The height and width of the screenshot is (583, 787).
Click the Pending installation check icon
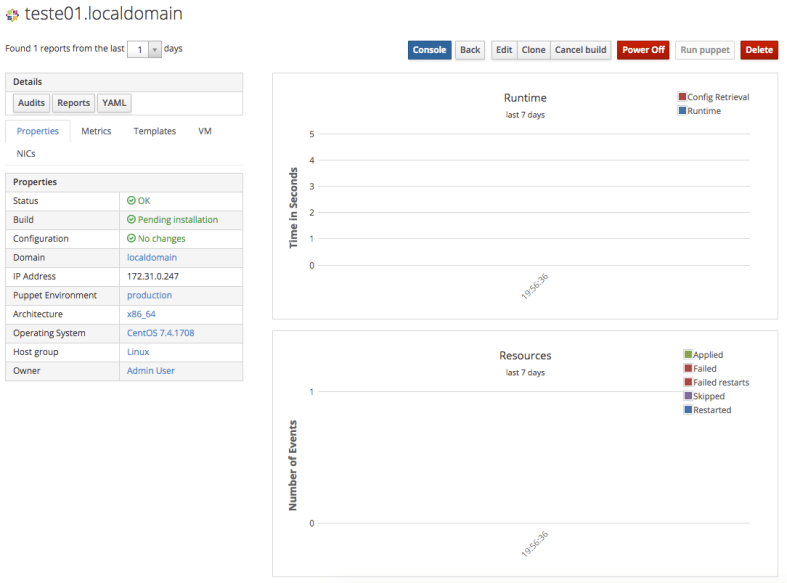(x=131, y=220)
